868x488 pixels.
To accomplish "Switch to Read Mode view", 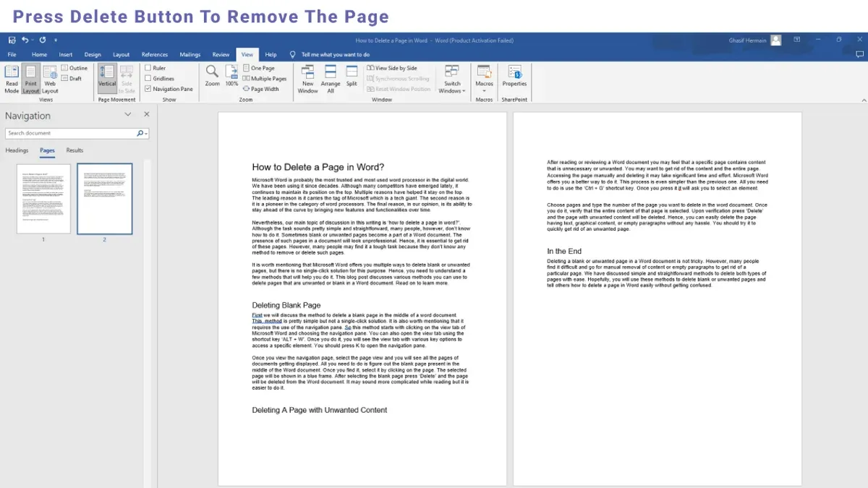I will 12,79.
